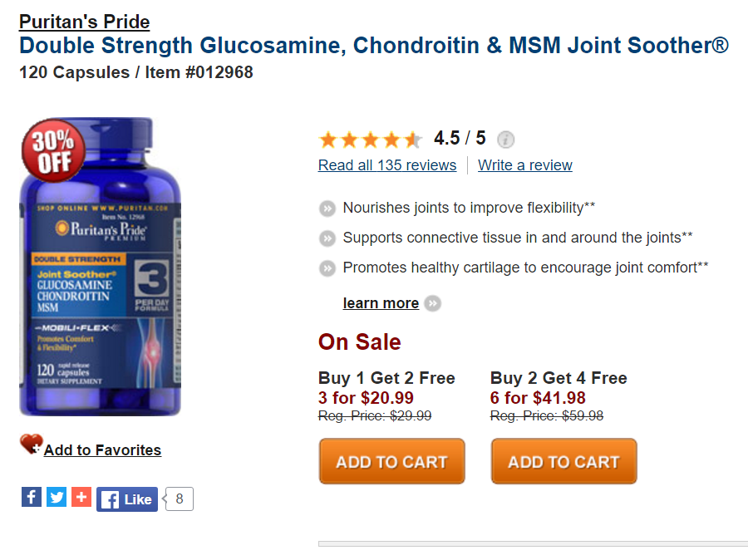748x560 pixels.
Task: Click the star rating icons
Action: (371, 140)
